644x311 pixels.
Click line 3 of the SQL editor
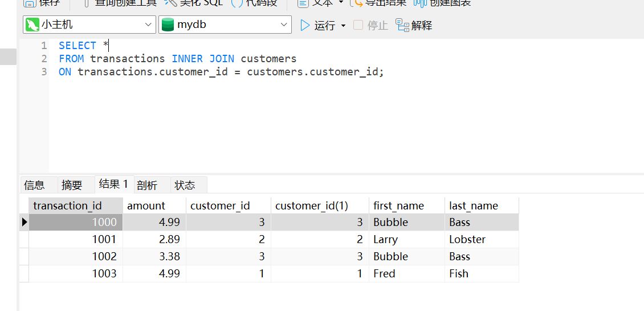tap(221, 72)
